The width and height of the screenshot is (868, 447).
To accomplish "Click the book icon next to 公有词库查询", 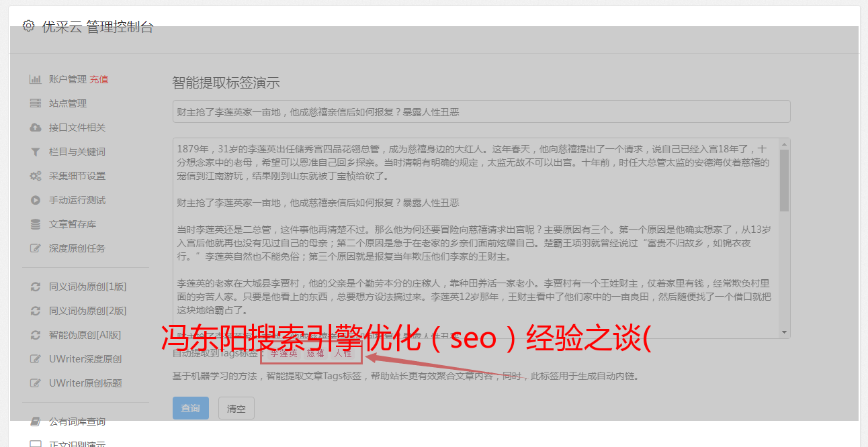I will point(36,421).
